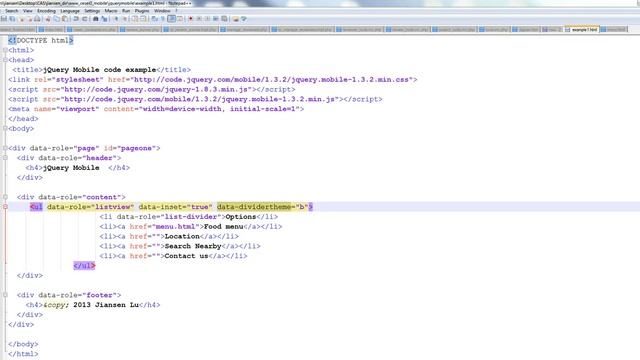Click the 'Location' list item text
640x360 pixels.
[x=182, y=236]
